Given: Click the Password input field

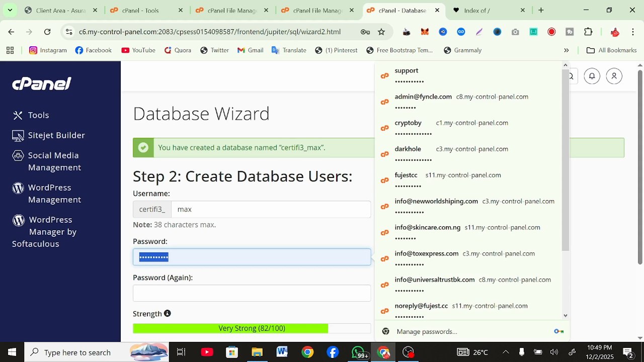Looking at the screenshot, I should pyautogui.click(x=252, y=257).
